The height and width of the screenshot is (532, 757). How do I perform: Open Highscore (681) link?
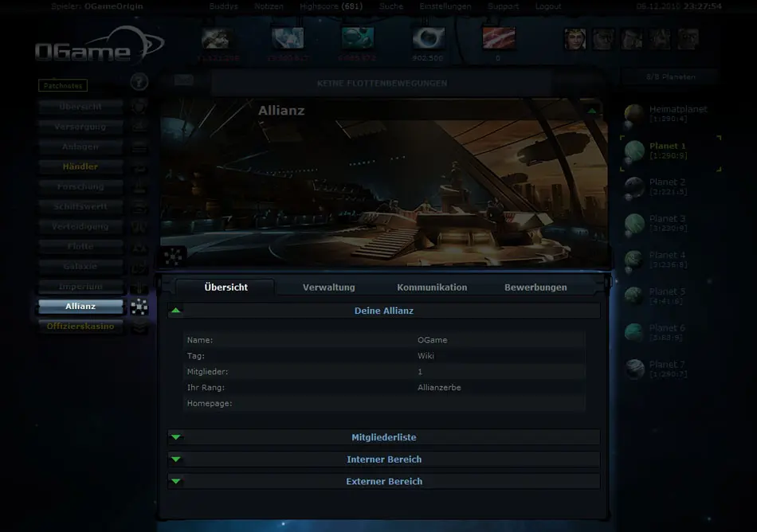pos(331,6)
